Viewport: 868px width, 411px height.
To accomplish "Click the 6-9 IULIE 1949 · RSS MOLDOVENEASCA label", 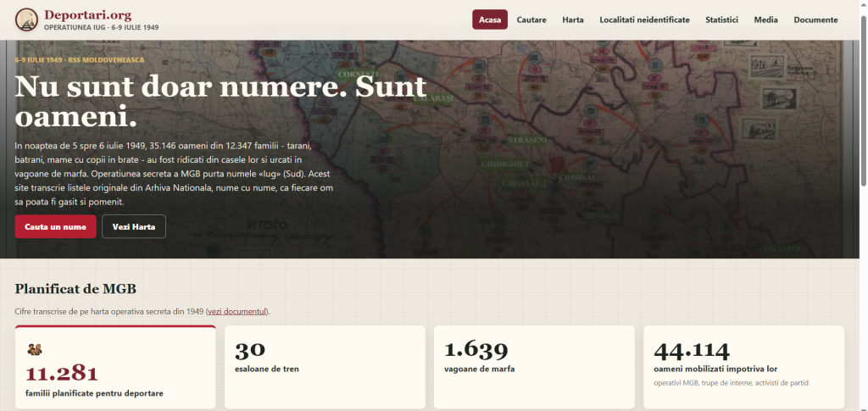I will [x=79, y=59].
